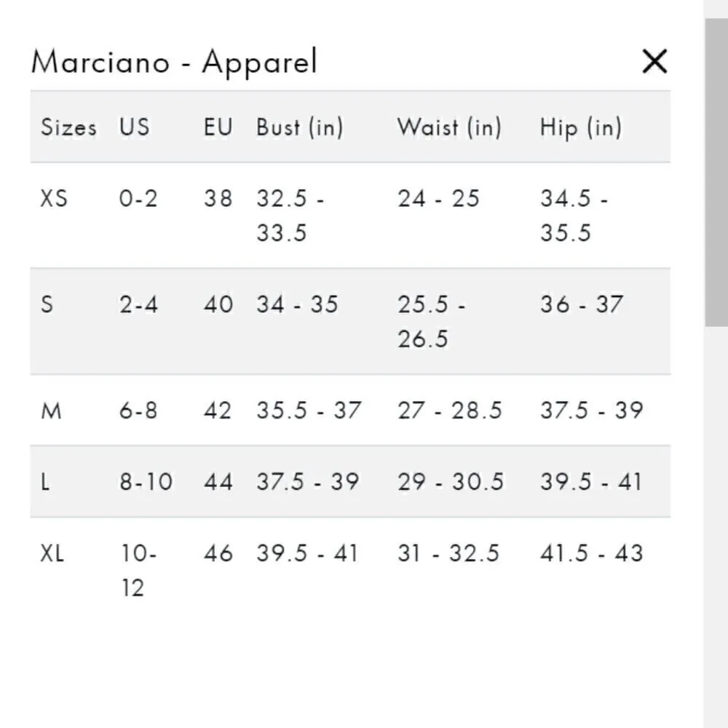Screen dimensions: 728x728
Task: Click the Waist (in) column header
Action: pyautogui.click(x=449, y=127)
